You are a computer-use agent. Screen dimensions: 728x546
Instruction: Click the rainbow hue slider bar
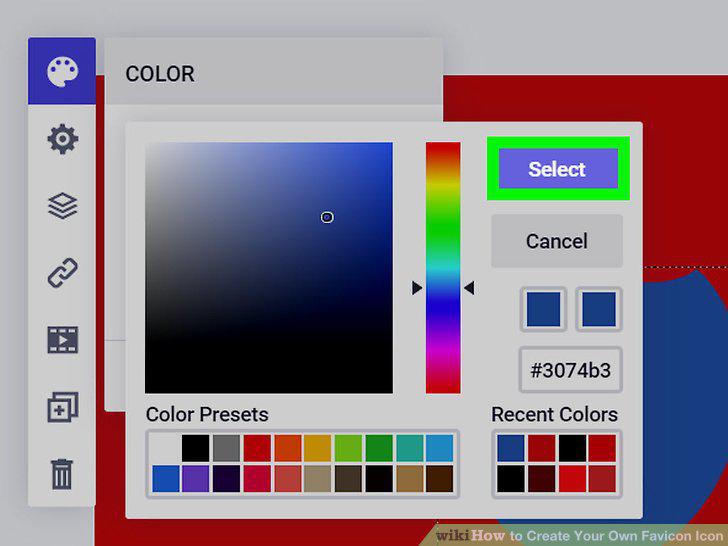point(443,268)
